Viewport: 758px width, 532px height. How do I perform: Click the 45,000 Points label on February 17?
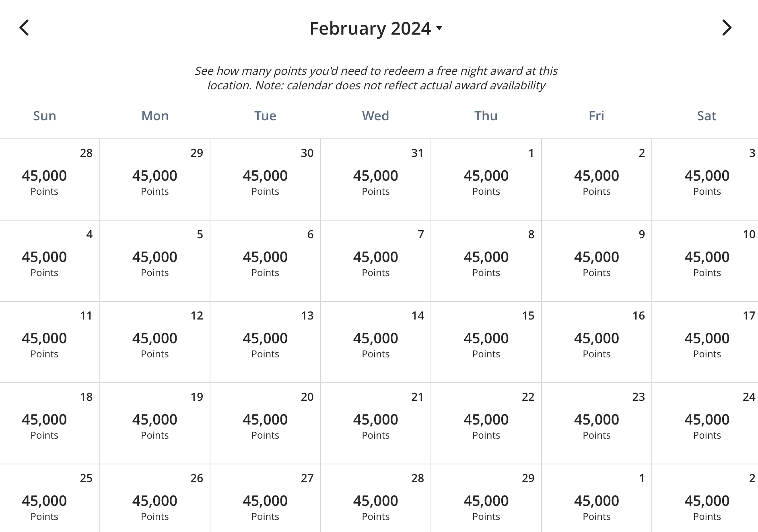pos(707,345)
